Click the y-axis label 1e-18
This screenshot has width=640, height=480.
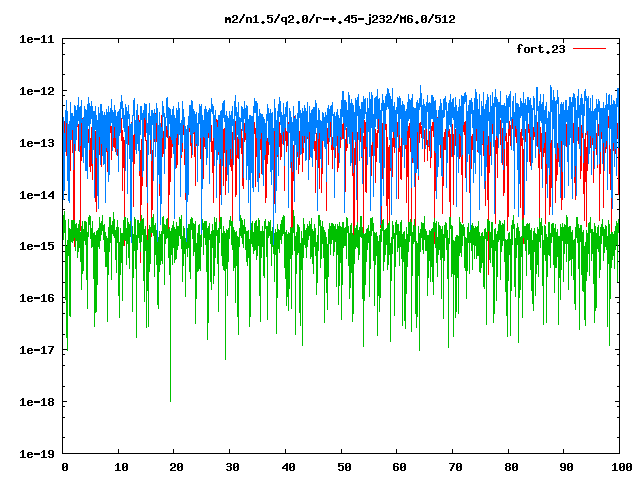point(37,402)
